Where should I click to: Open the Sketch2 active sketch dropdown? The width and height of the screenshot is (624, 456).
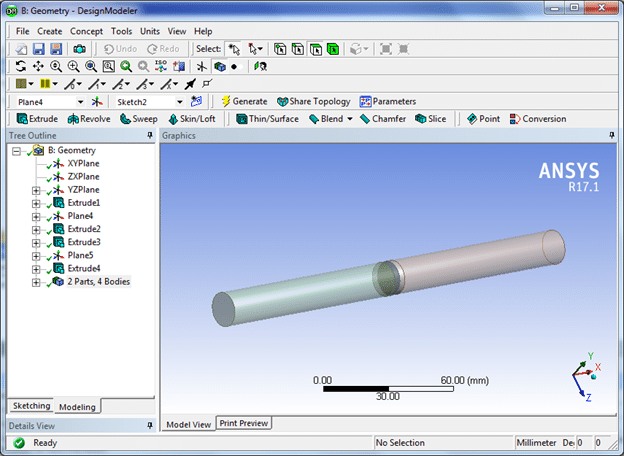(179, 101)
